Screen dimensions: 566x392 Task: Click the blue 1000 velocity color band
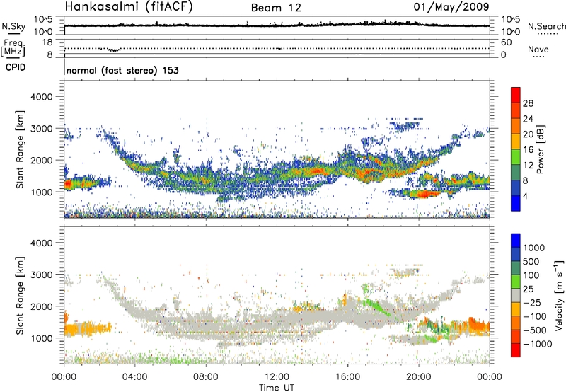516,241
